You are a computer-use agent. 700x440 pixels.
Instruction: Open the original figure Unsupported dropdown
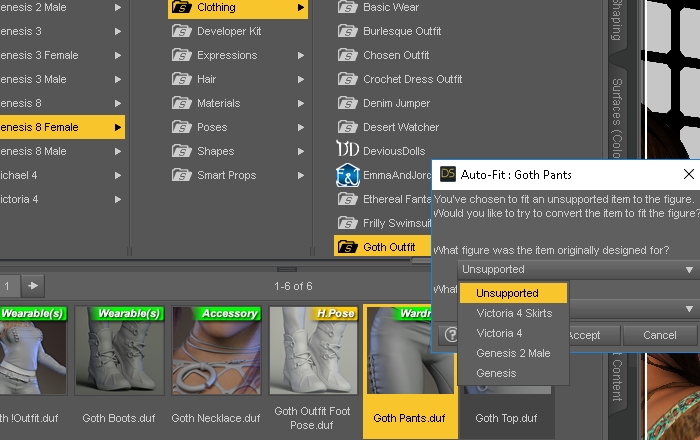point(578,270)
